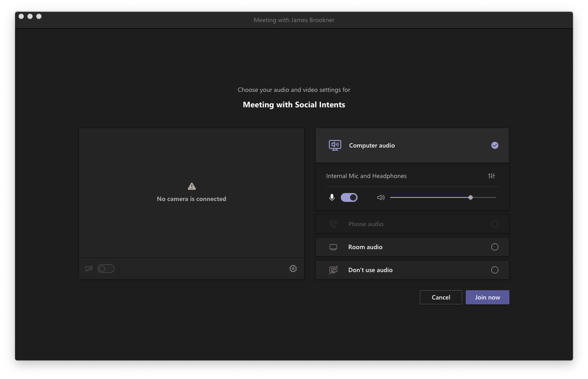Click the speaker volume icon
This screenshot has height=379, width=588.
click(x=381, y=197)
